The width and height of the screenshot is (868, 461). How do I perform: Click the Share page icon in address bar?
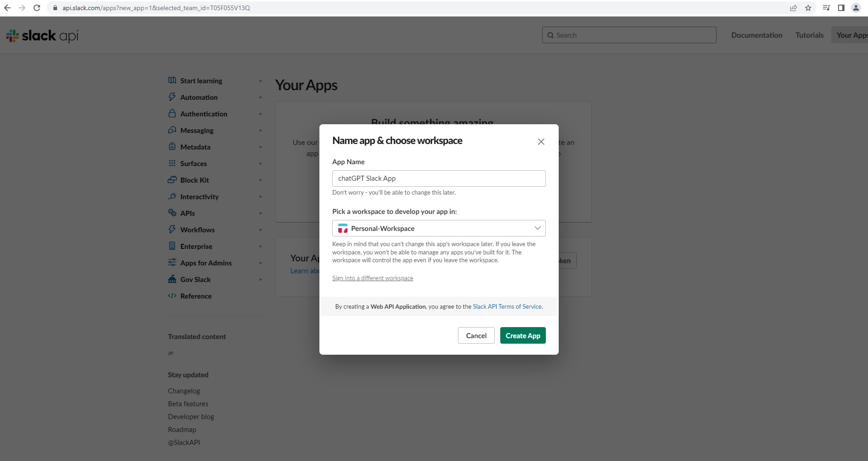tap(793, 8)
